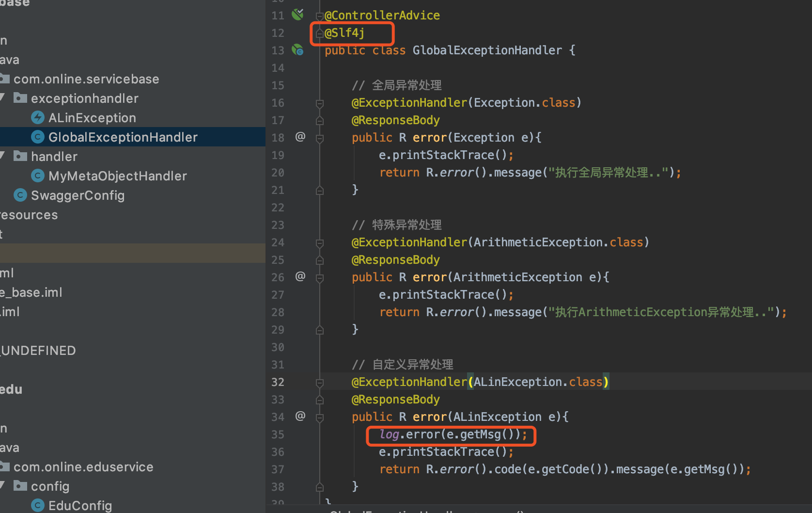This screenshot has width=812, height=513.
Task: Select com.online.eduservice package in tree
Action: [83, 466]
